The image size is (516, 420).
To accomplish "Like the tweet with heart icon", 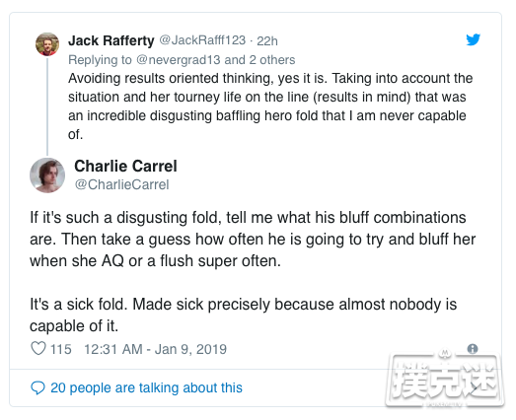I will pos(38,348).
